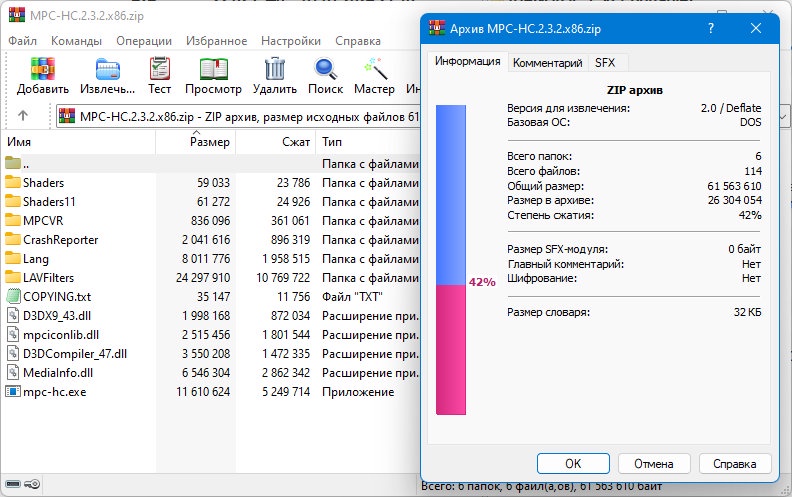Click the COPYING.txt file icon

pyautogui.click(x=13, y=296)
